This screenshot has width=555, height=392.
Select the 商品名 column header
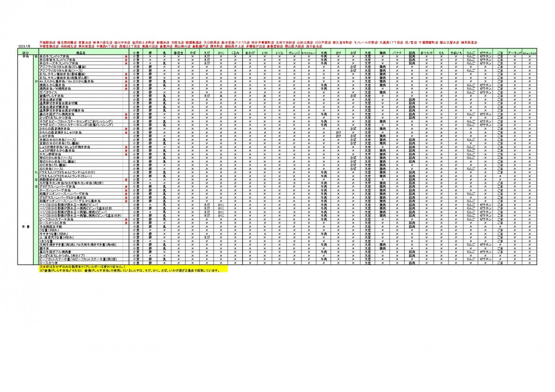[81, 53]
